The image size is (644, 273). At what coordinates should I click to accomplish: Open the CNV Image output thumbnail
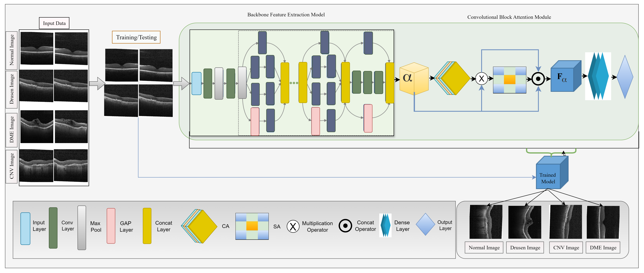[566, 222]
